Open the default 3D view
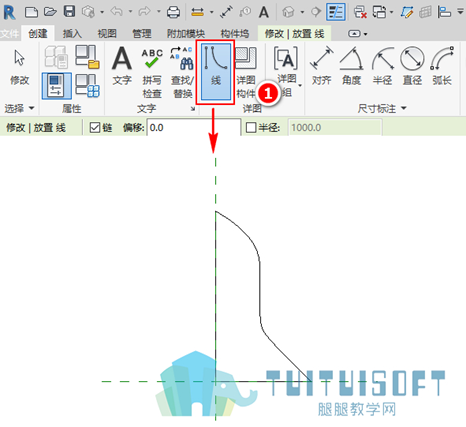Image resolution: width=466 pixels, height=427 pixels. pyautogui.click(x=288, y=12)
